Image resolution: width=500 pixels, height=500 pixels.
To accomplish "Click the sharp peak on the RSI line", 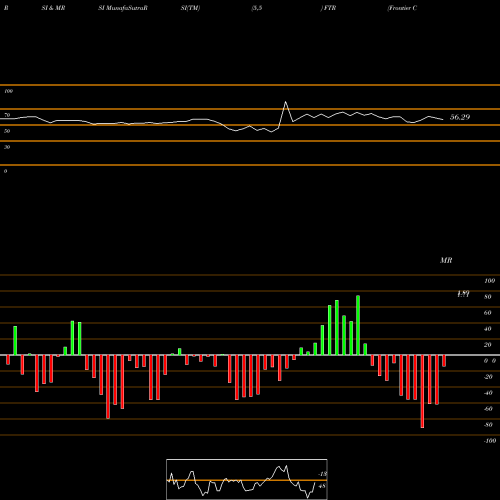I will 285,102.
